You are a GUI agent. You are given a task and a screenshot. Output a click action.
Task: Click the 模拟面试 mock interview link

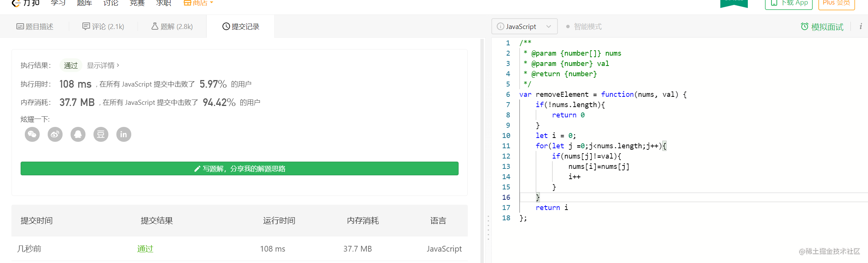[x=827, y=27]
